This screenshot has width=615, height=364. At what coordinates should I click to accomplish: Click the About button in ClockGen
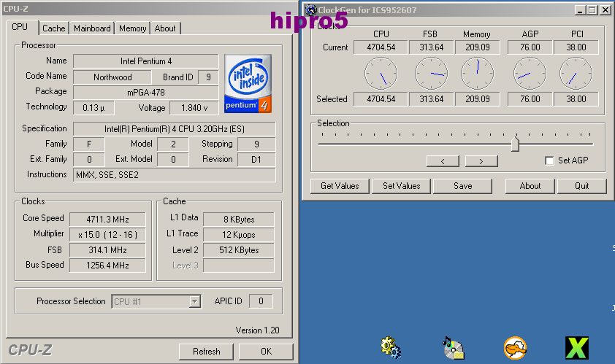pos(530,186)
